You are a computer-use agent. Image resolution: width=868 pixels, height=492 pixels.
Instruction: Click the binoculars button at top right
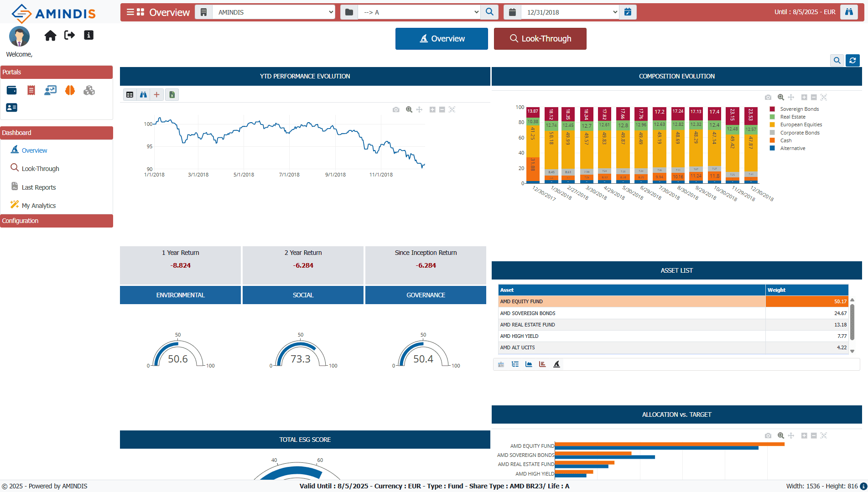tap(849, 12)
